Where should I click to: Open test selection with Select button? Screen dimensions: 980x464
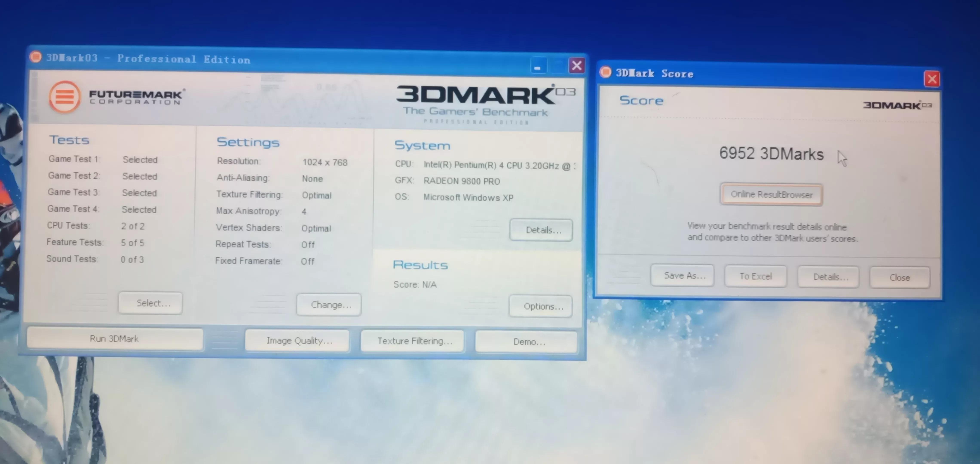tap(151, 303)
